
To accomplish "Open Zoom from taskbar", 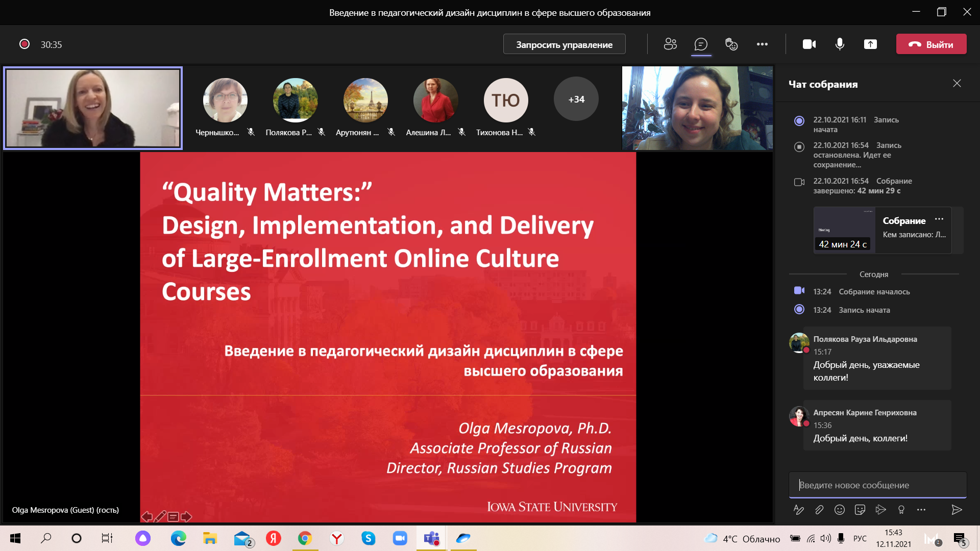I will click(400, 538).
